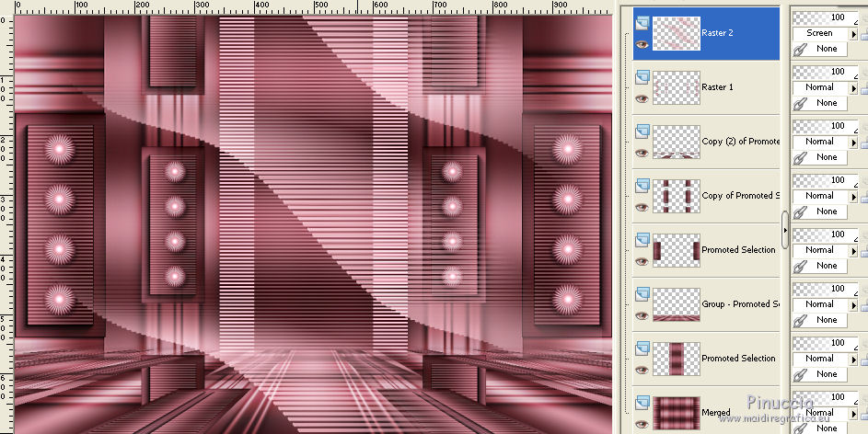Select the layer named Merged
868x434 pixels.
(x=716, y=413)
